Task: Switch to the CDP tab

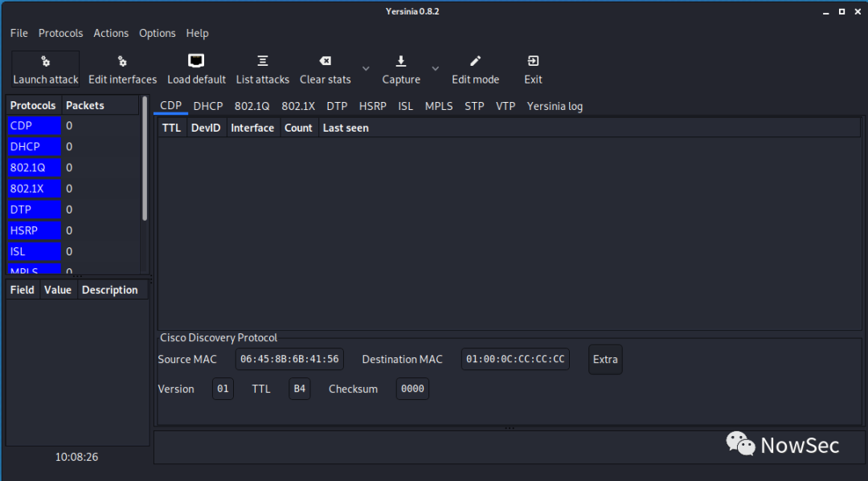Action: click(170, 106)
